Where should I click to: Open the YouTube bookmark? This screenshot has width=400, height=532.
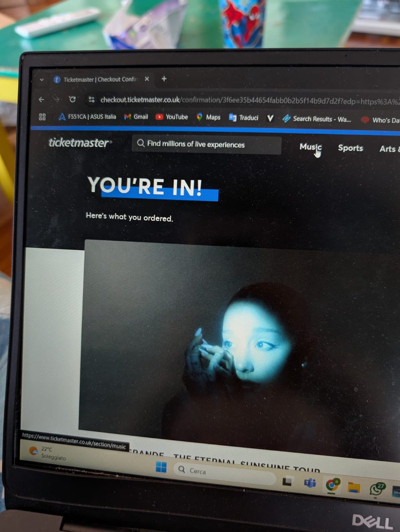tap(172, 117)
